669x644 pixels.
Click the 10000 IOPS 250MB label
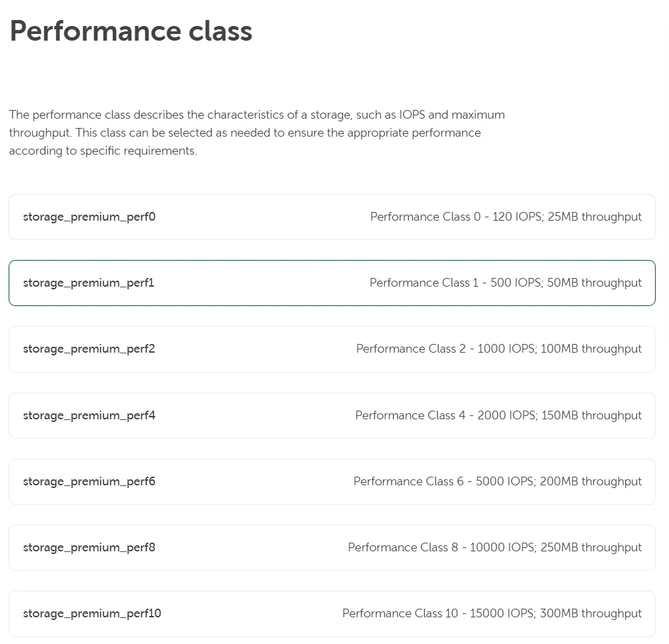(494, 547)
